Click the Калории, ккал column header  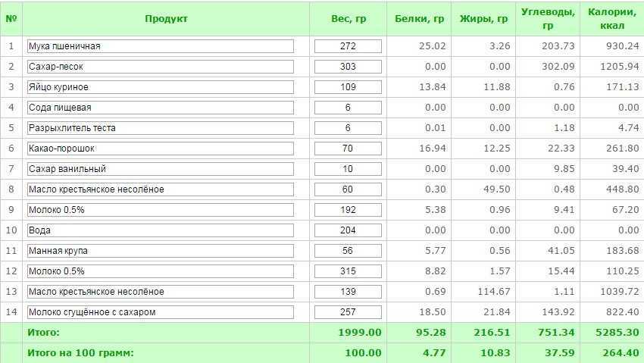pyautogui.click(x=612, y=18)
